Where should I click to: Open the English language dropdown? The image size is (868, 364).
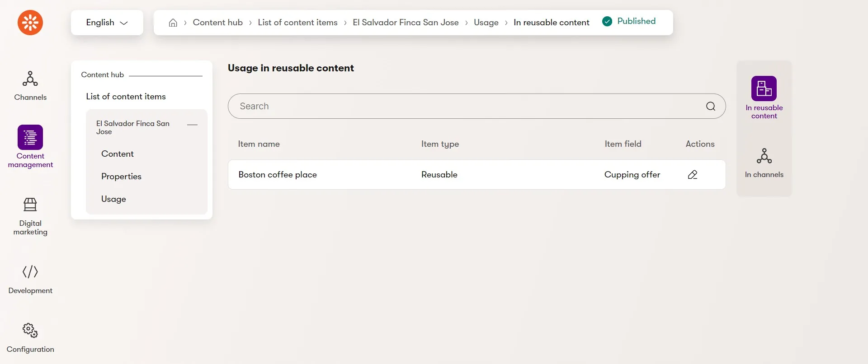click(107, 23)
